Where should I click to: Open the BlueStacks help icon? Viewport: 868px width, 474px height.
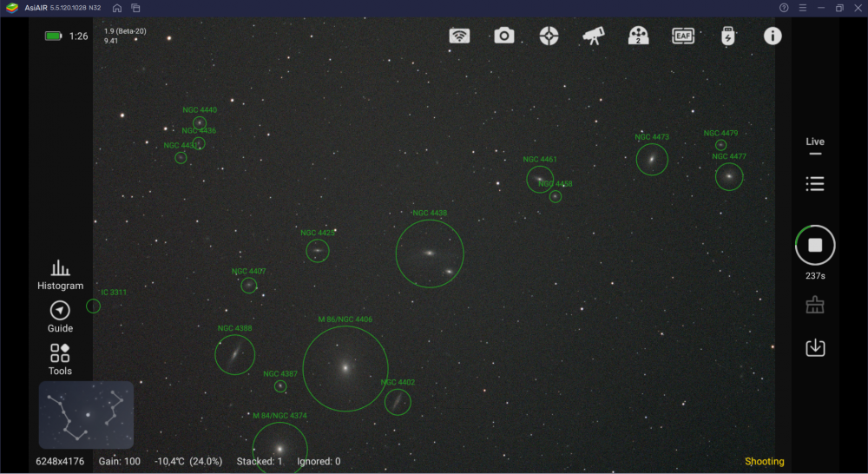click(784, 8)
